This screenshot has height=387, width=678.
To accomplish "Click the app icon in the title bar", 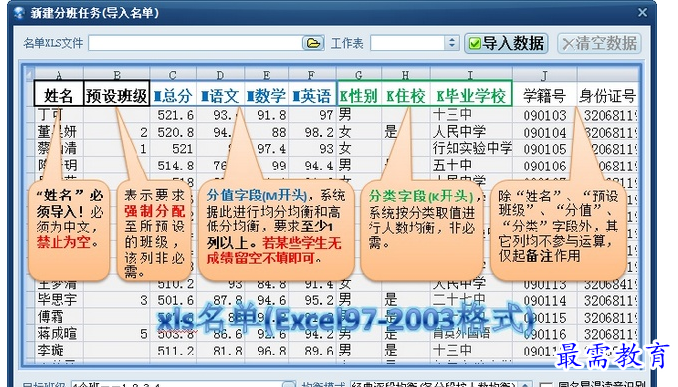I will tap(19, 13).
